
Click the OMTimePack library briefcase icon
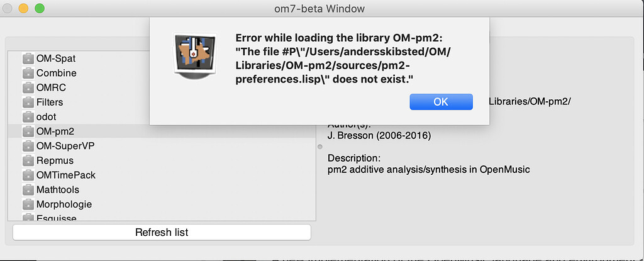point(28,175)
